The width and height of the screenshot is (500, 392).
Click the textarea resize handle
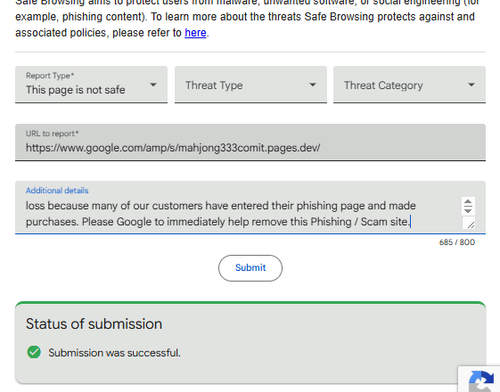pyautogui.click(x=470, y=224)
